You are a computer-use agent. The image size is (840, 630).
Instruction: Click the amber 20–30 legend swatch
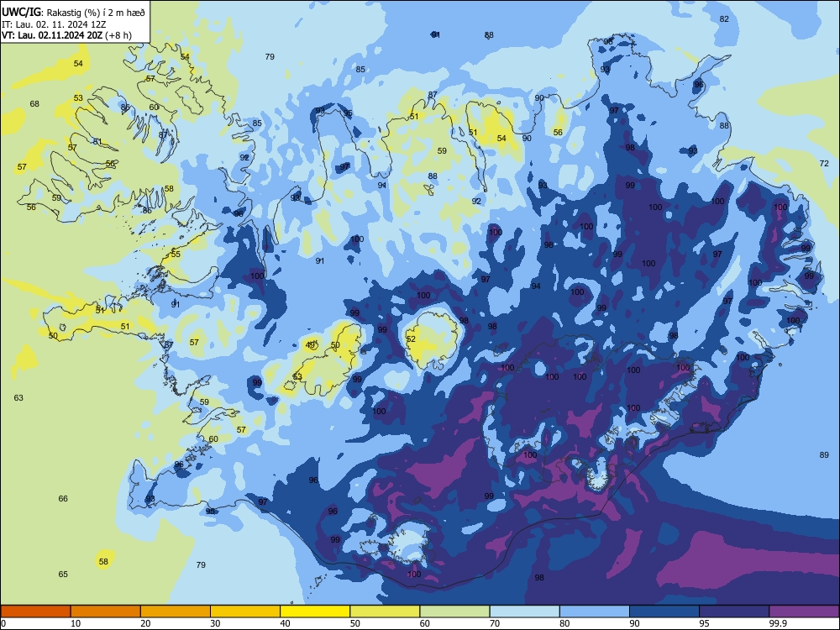(176, 612)
